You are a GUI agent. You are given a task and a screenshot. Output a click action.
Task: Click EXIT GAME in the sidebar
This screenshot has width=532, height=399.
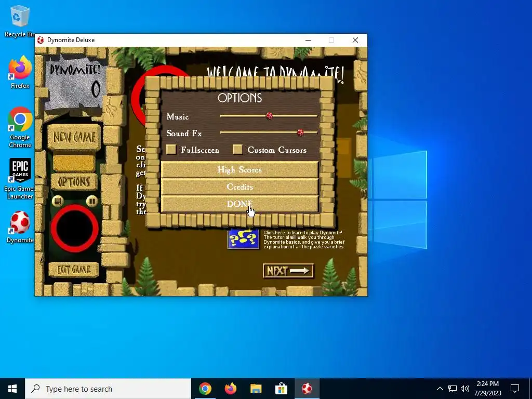[x=74, y=270]
